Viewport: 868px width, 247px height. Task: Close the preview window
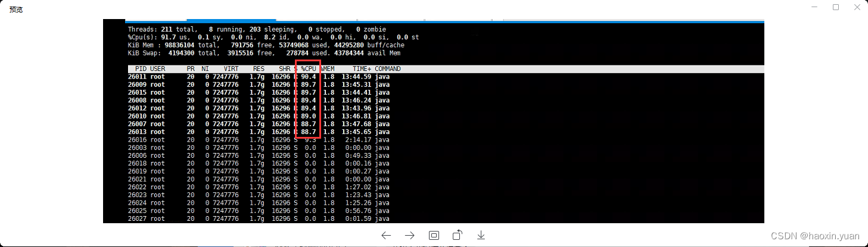tap(857, 7)
